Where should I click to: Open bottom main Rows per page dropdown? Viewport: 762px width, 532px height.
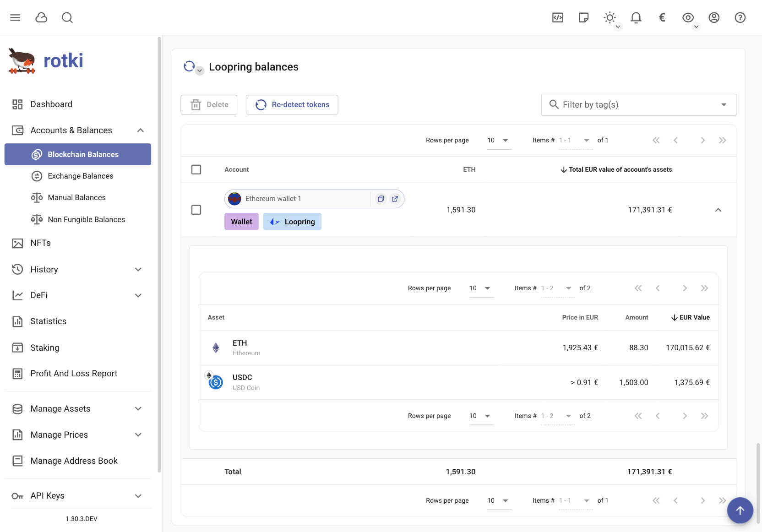(499, 501)
